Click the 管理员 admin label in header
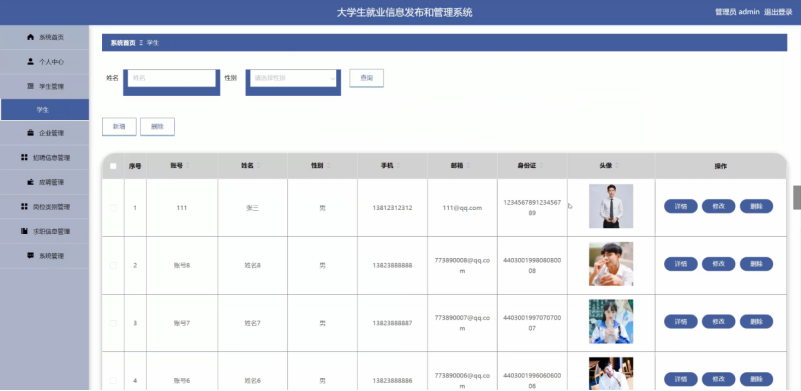 (737, 12)
